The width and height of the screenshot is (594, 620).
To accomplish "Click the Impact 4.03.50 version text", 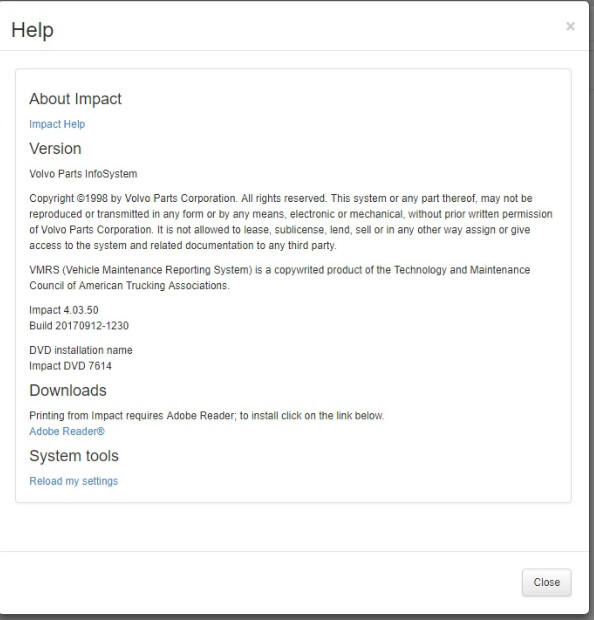I will [x=64, y=310].
